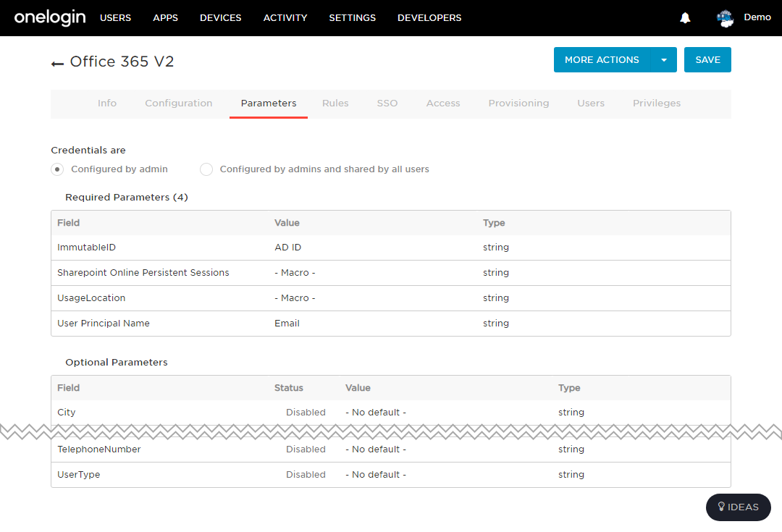Viewport: 782px width, 532px height.
Task: Select Configured by admin radio
Action: (57, 169)
